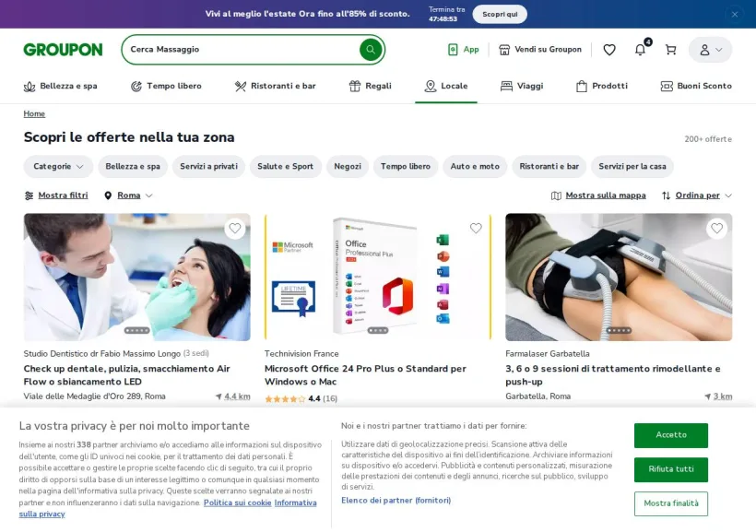Open Microsoft Office 24 Pro Plus title
Viewport: 756px width, 532px height.
tap(365, 374)
